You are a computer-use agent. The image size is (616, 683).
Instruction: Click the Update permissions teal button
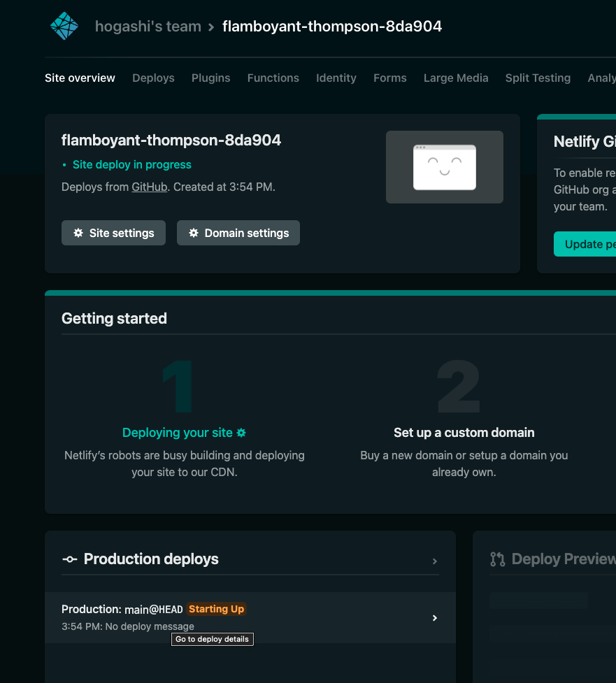tap(585, 244)
